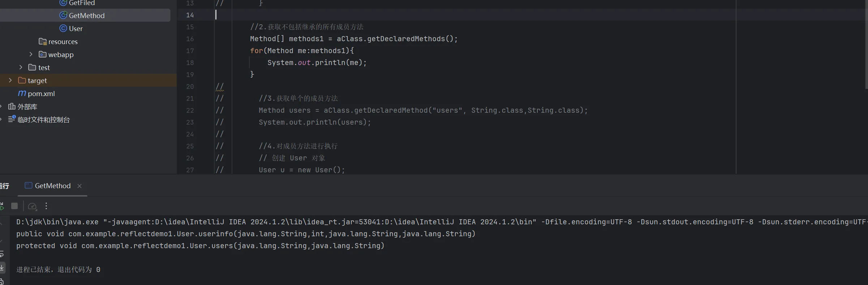The image size is (868, 285).
Task: Toggle soft-wrap in the console sidebar
Action: [x=2, y=254]
